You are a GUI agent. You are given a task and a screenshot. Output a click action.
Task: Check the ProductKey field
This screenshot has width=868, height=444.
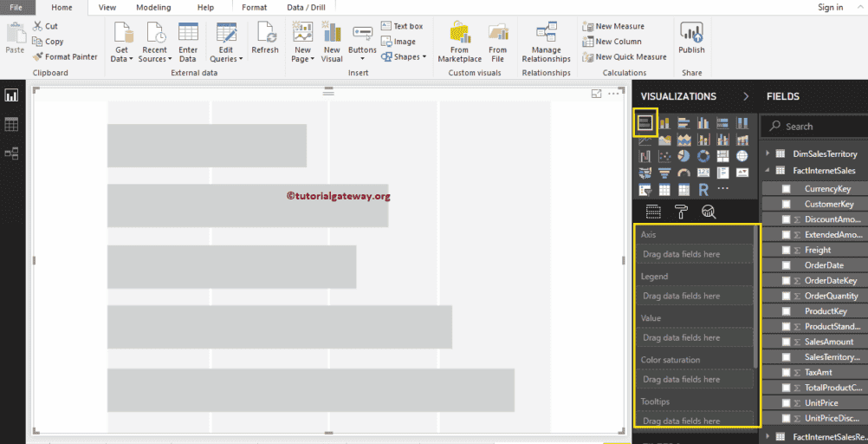tap(786, 311)
